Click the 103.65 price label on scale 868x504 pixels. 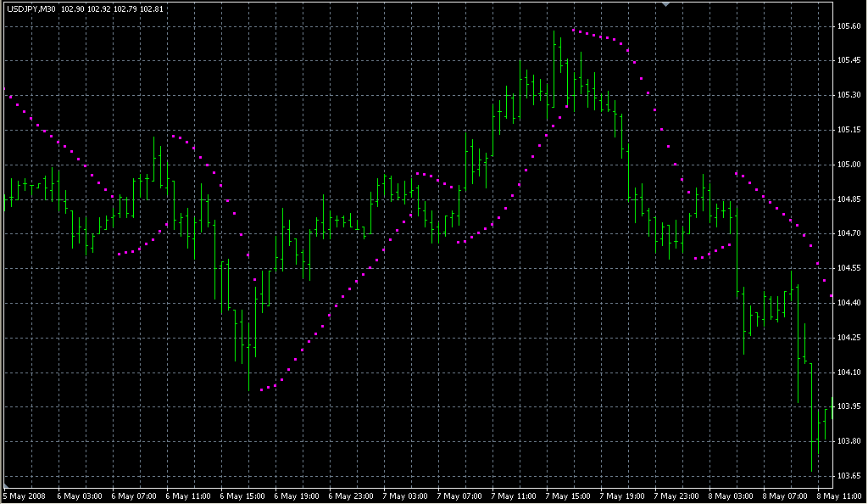[849, 476]
